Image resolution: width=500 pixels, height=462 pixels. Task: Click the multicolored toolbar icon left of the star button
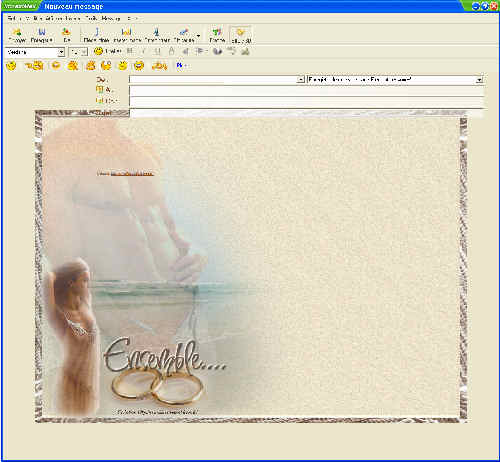pyautogui.click(x=217, y=35)
